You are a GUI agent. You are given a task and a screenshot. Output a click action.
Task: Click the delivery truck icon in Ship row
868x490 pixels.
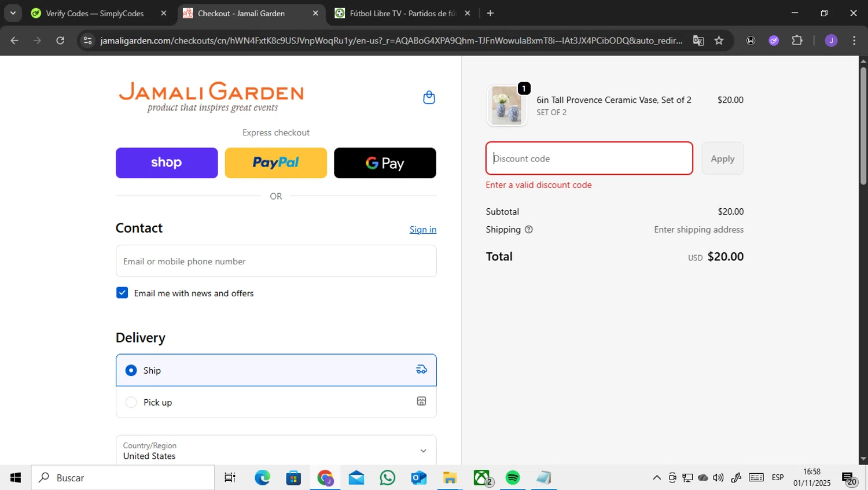pyautogui.click(x=421, y=370)
